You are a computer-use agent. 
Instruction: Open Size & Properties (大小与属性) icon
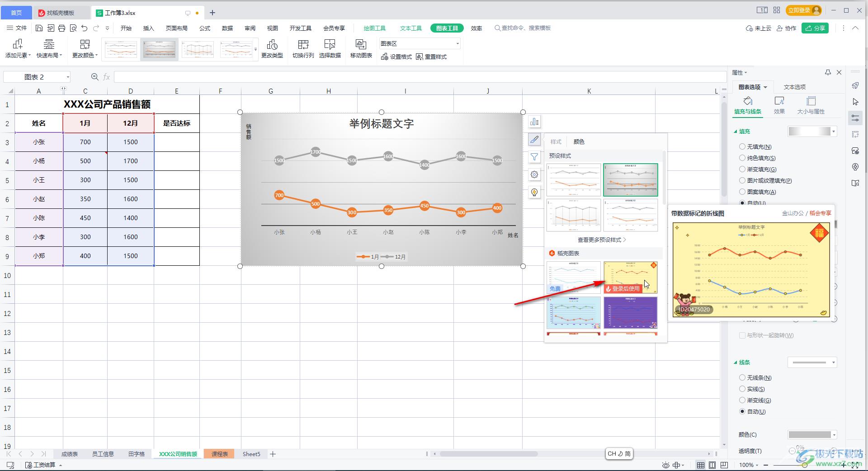tap(811, 105)
